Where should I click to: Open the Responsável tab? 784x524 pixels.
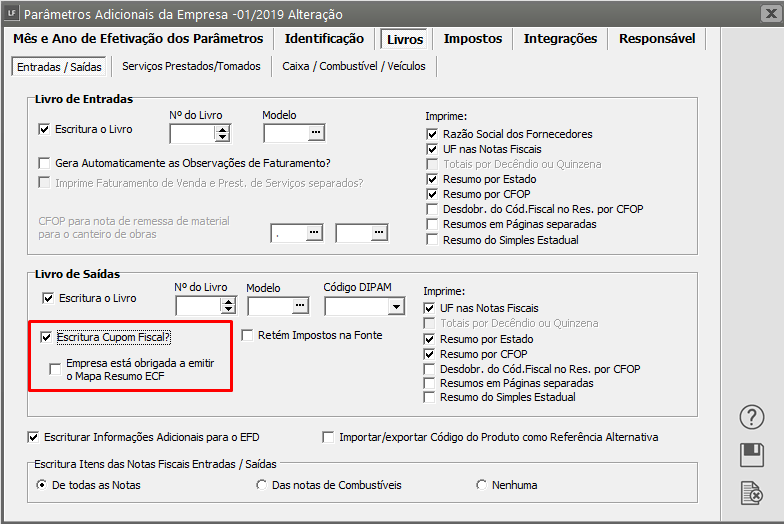pos(657,39)
